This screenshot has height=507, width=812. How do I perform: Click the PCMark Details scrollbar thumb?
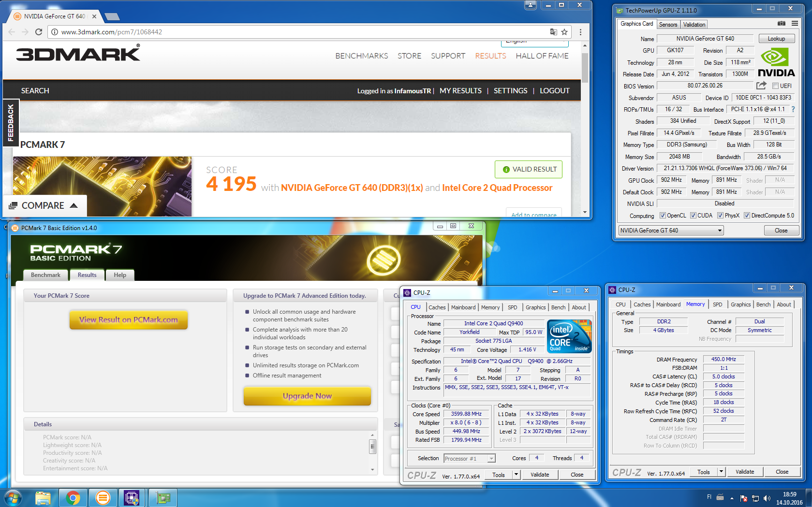[x=372, y=446]
